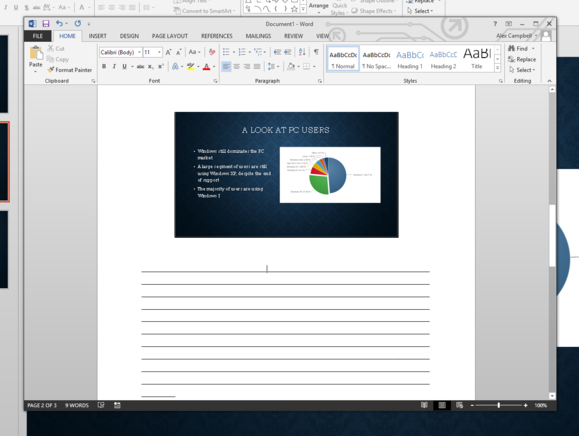Open the Change Case Aa dropdown
Image resolution: width=579 pixels, height=436 pixels.
195,52
